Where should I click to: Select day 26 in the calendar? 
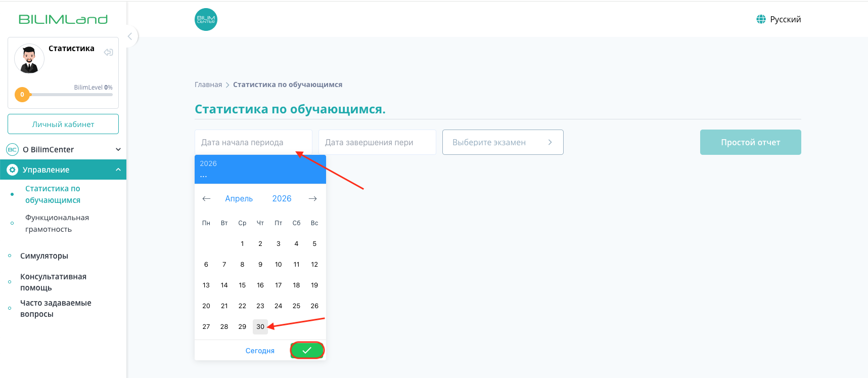tap(314, 306)
